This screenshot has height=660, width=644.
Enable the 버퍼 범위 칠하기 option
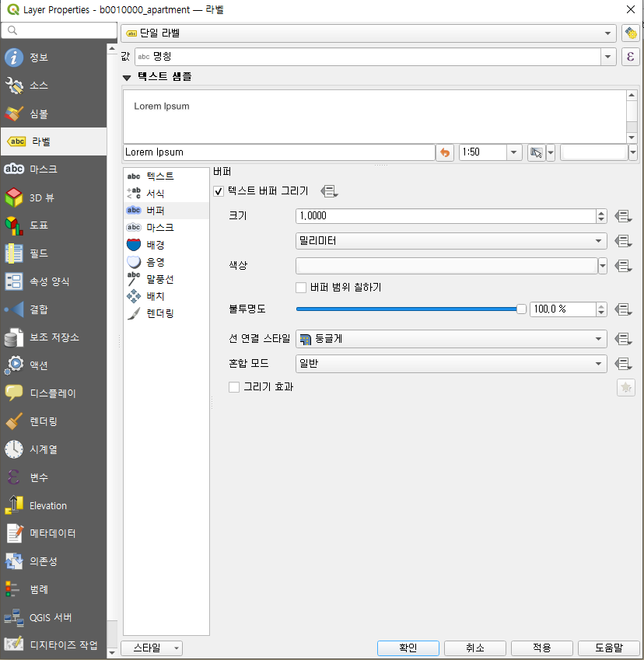tap(301, 288)
